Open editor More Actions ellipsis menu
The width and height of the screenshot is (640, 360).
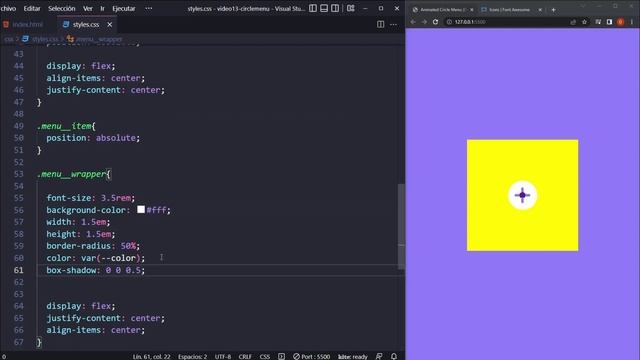(393, 24)
